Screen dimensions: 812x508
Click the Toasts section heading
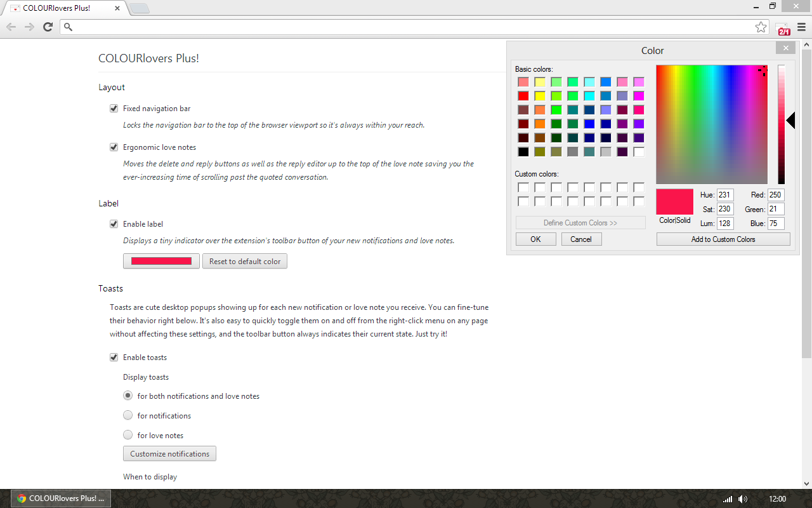111,288
